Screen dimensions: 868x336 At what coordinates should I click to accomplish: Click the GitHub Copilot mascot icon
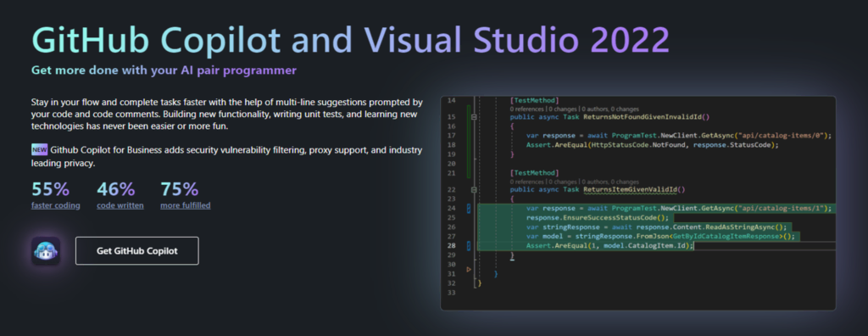[46, 251]
